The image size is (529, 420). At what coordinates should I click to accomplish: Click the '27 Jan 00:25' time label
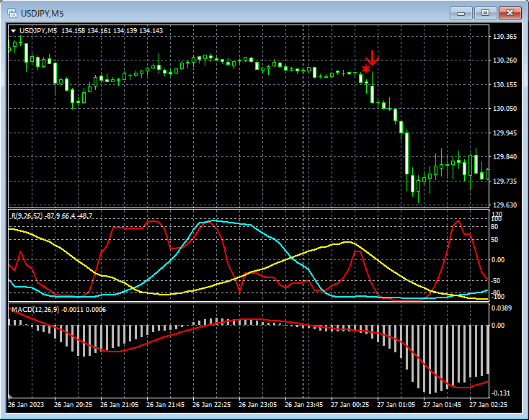pyautogui.click(x=350, y=404)
